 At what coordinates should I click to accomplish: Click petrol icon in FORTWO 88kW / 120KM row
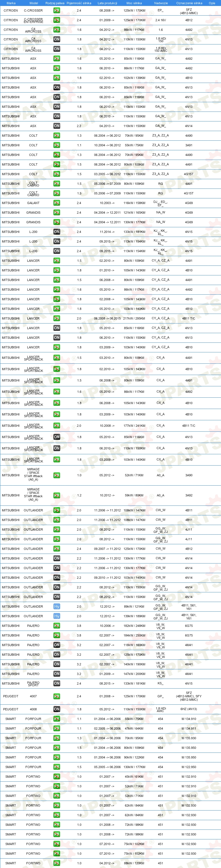click(x=57, y=863)
